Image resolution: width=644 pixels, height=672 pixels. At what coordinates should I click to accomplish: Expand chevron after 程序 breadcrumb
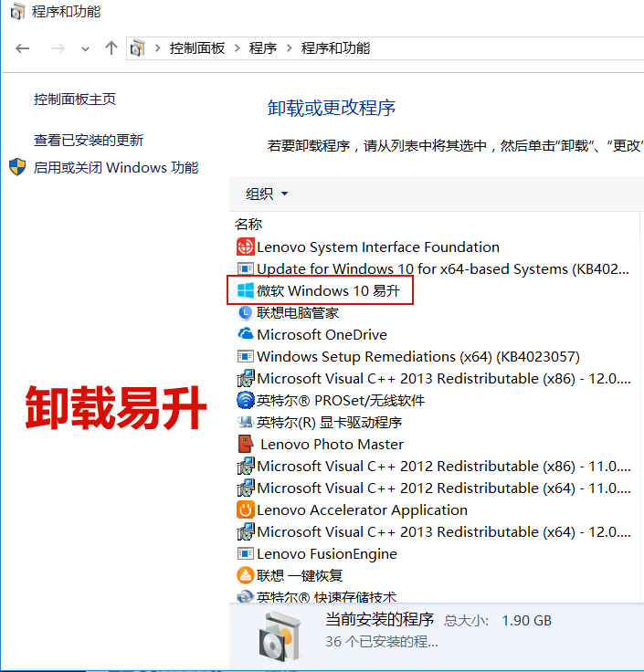click(x=290, y=48)
